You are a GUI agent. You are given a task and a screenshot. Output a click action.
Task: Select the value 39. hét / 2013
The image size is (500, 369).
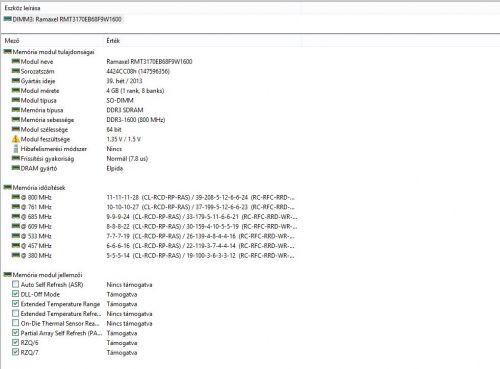124,81
